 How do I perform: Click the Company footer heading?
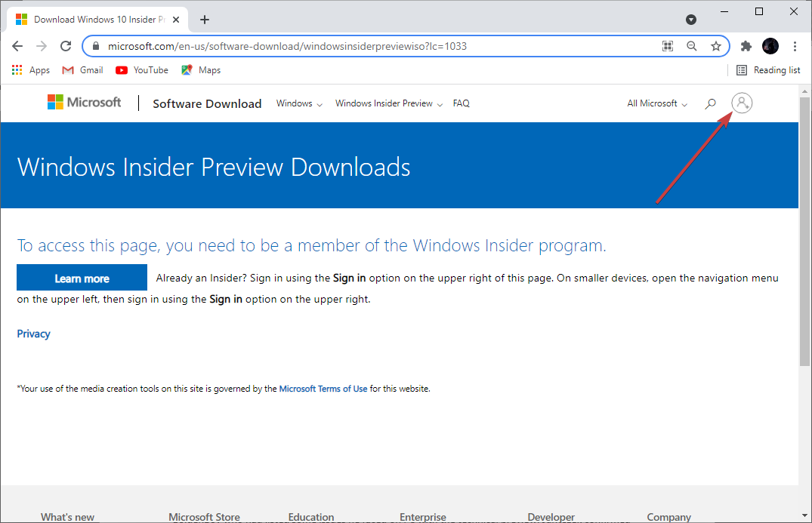pos(668,517)
